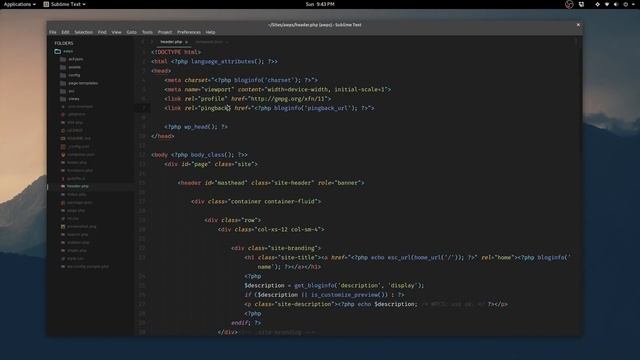Click the div class="container container-fluid" line
Viewport: 640px width, 360px height.
256,202
